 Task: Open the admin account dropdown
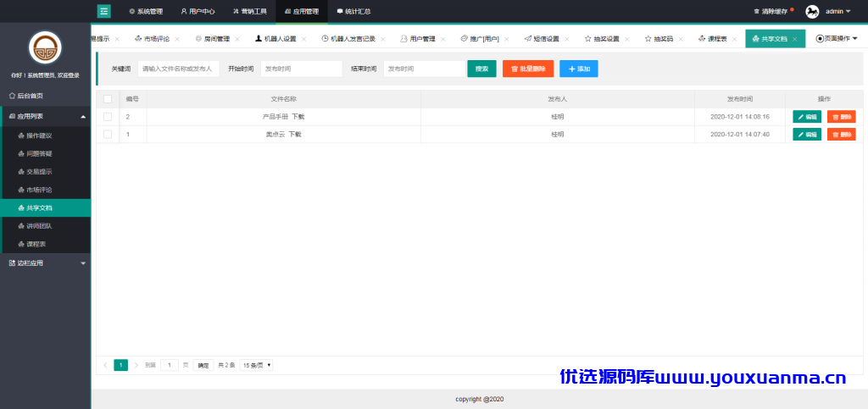click(837, 11)
